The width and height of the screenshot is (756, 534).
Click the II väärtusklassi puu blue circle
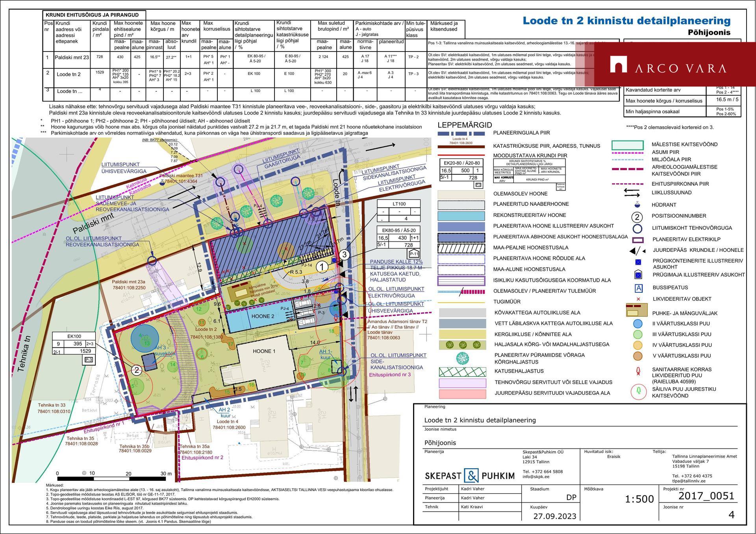click(x=638, y=324)
